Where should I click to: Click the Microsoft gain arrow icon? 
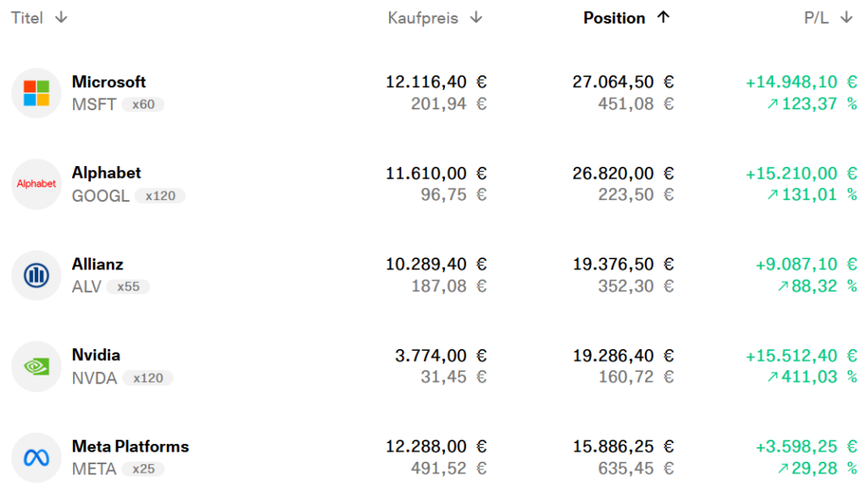point(771,104)
